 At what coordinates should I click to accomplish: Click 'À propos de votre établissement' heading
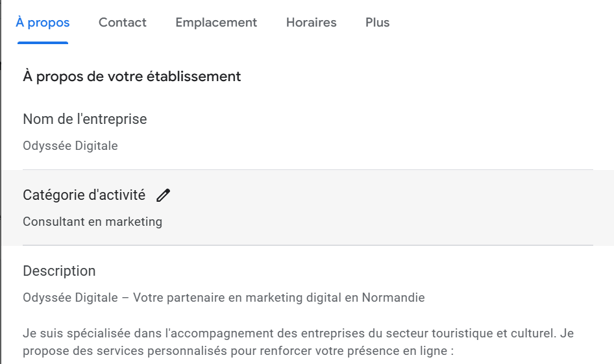pos(132,77)
